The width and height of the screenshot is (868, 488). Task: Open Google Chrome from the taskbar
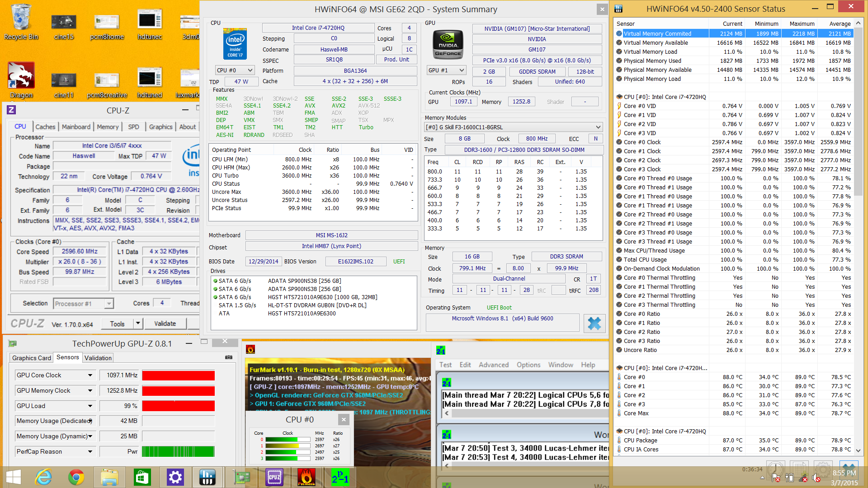coord(76,477)
